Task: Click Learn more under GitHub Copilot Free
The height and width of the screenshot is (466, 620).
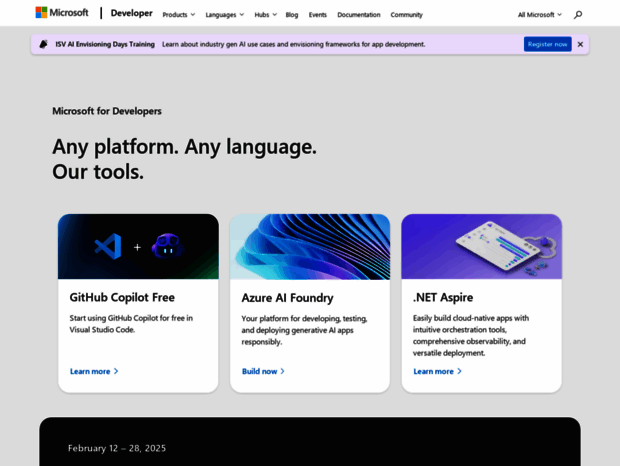Action: coord(94,371)
